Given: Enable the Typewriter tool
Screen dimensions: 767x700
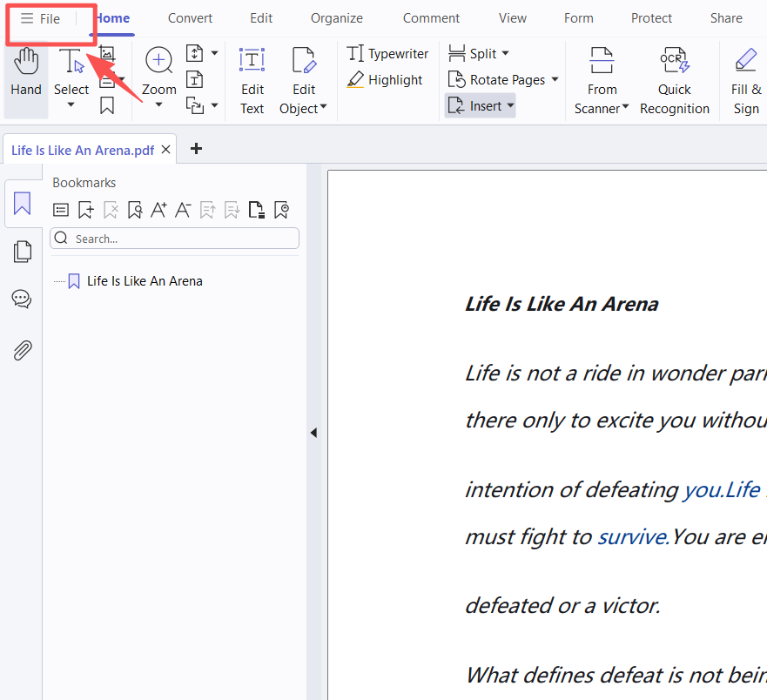Looking at the screenshot, I should pos(387,54).
